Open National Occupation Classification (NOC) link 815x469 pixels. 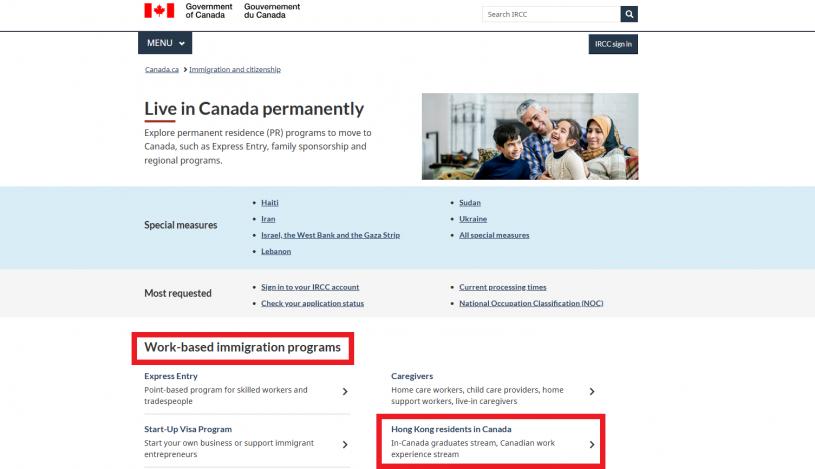point(531,303)
